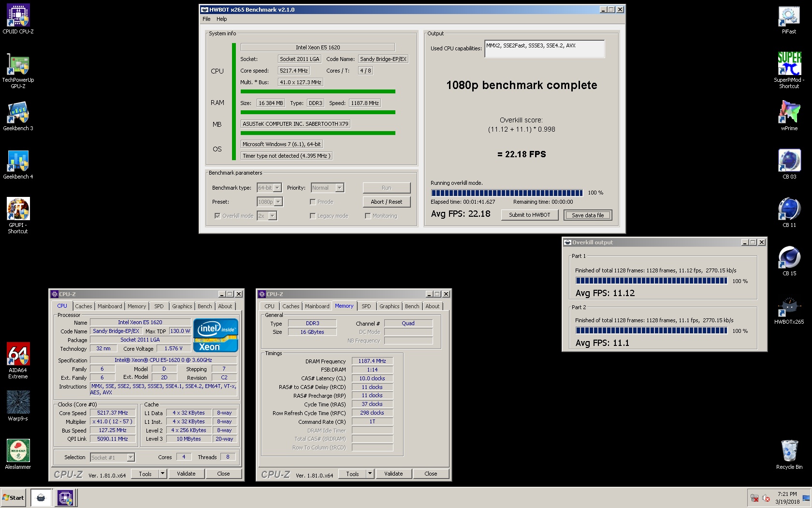Viewport: 812px width, 508px height.
Task: Switch to Mainboard tab in left CPU-Z
Action: point(110,306)
